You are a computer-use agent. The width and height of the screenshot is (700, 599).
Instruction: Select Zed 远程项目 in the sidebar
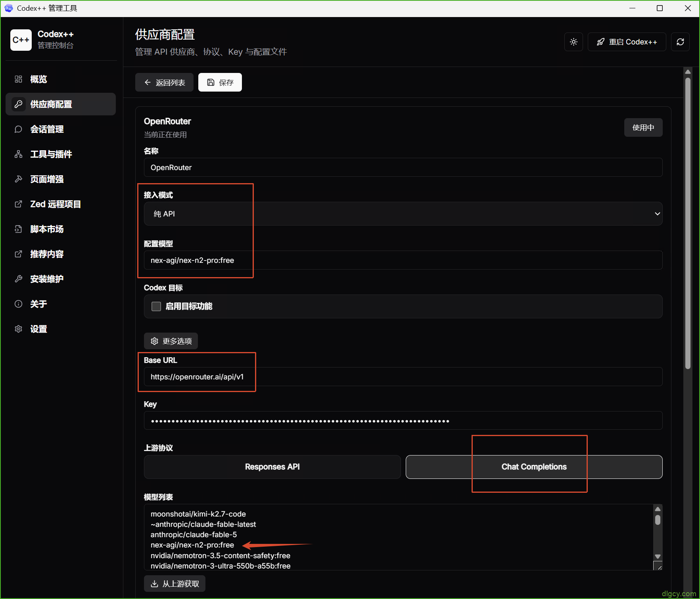61,204
